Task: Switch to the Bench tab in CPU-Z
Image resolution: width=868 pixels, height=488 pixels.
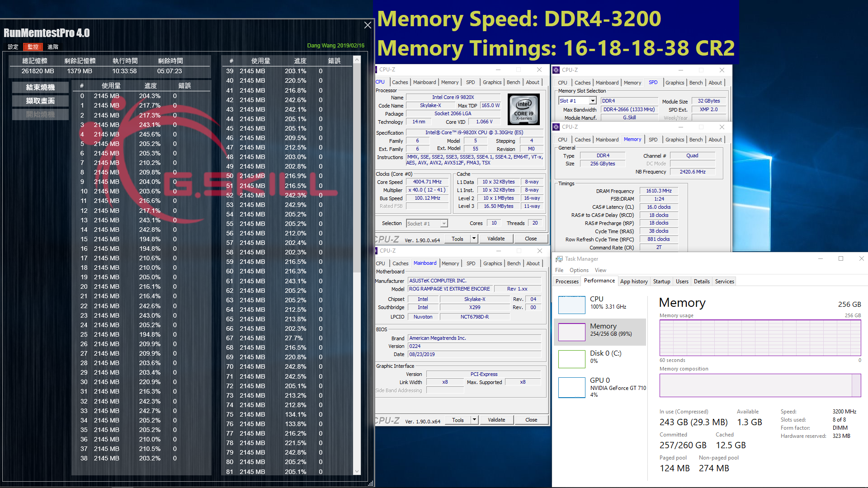Action: 513,82
